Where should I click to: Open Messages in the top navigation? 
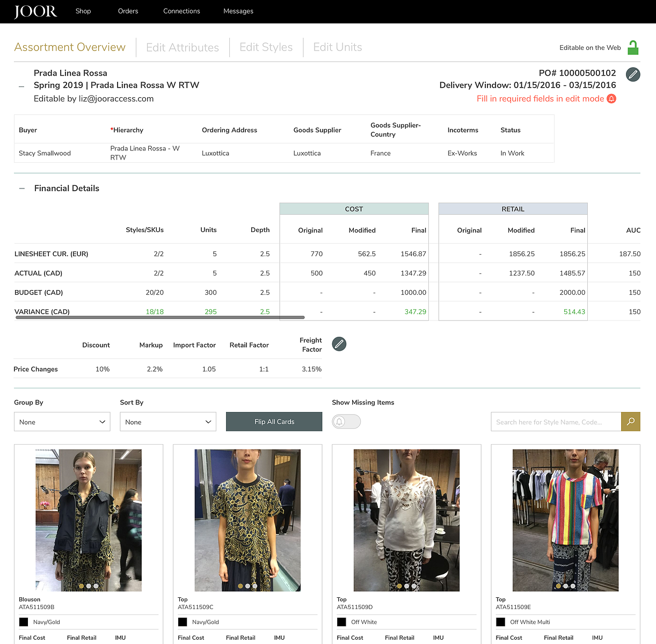tap(238, 11)
